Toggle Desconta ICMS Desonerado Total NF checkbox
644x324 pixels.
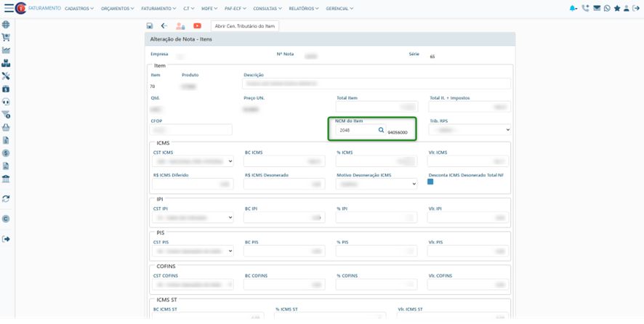(430, 182)
